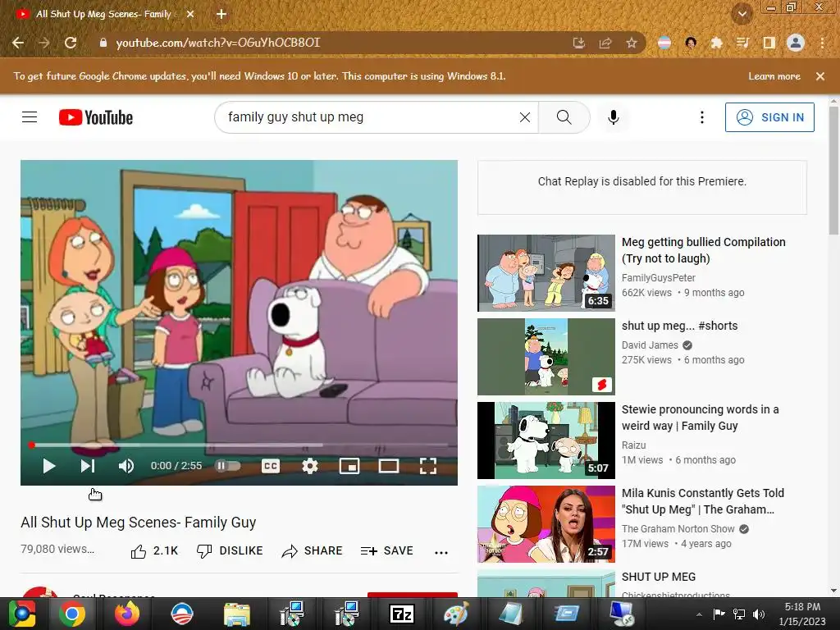Open shut up meg #shorts title

click(x=679, y=326)
